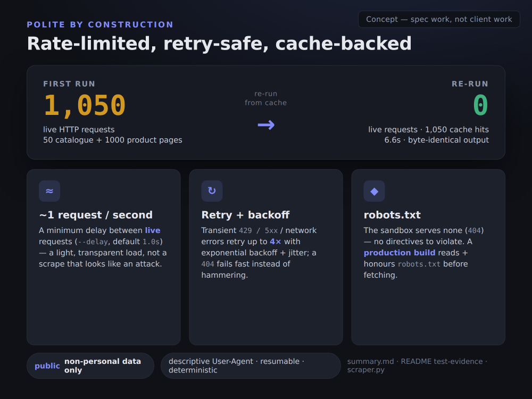Click the orange 1,050 figure
532x399 pixels.
(85, 105)
